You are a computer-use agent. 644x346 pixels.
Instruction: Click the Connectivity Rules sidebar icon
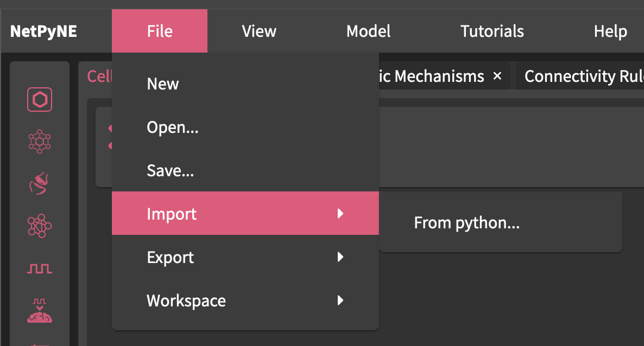pyautogui.click(x=40, y=225)
